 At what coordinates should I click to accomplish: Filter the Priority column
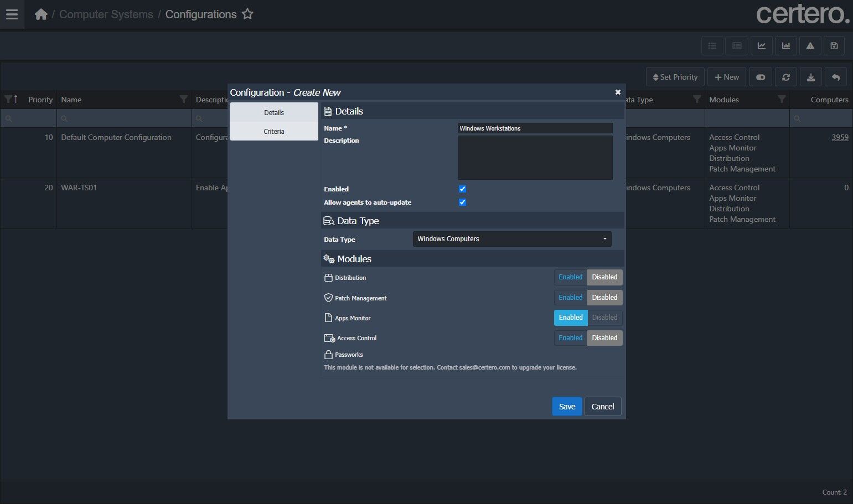click(x=8, y=100)
